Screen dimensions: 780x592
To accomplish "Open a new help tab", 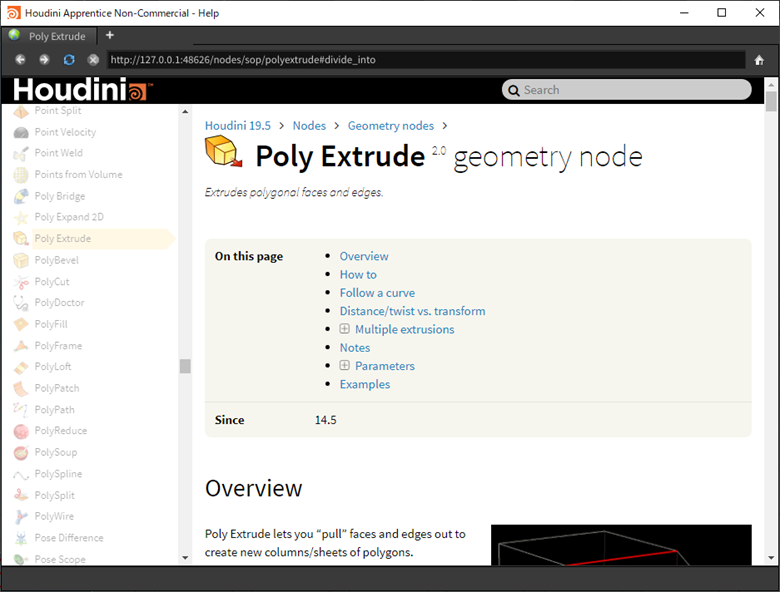I will point(110,35).
